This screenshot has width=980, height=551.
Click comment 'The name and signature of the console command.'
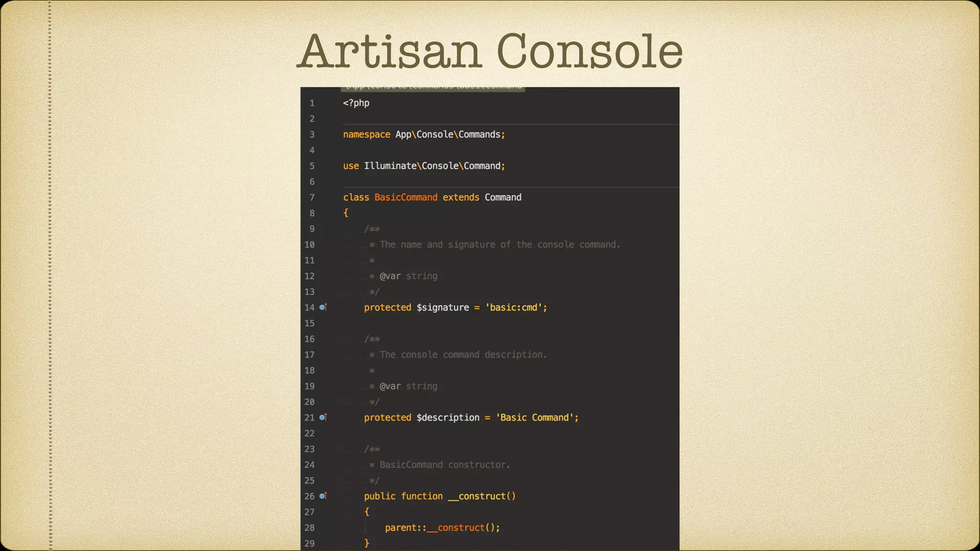(500, 244)
